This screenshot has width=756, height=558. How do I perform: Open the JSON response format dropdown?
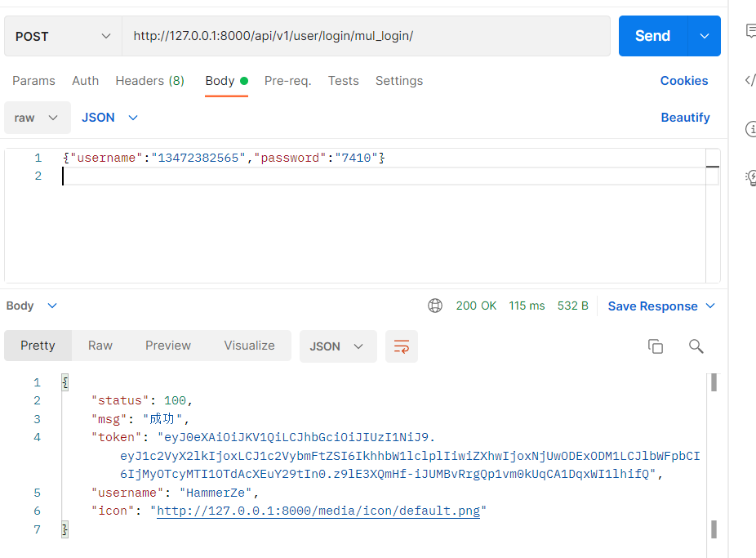point(337,346)
